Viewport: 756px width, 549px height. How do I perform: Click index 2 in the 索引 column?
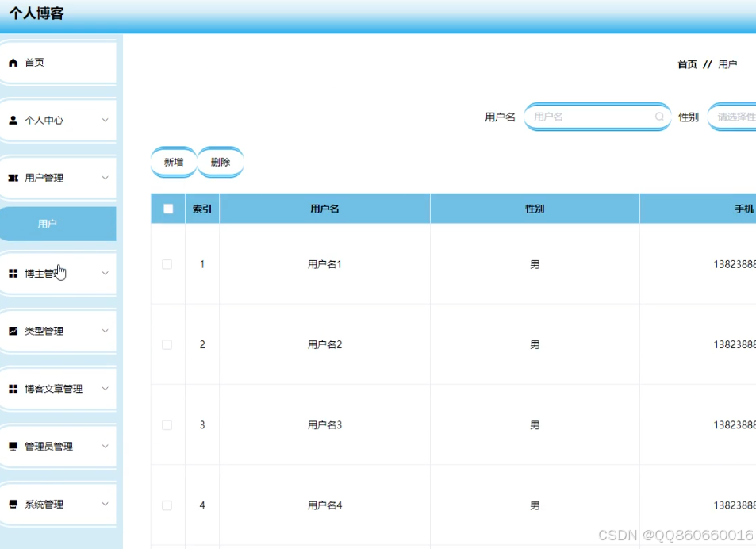202,344
